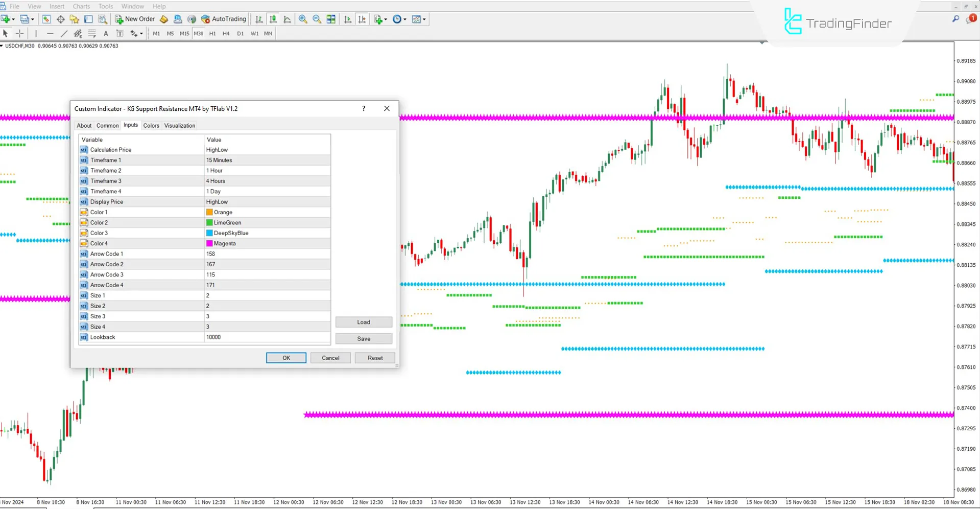Open the Navigator panel icon
This screenshot has height=509, width=980.
click(74, 19)
